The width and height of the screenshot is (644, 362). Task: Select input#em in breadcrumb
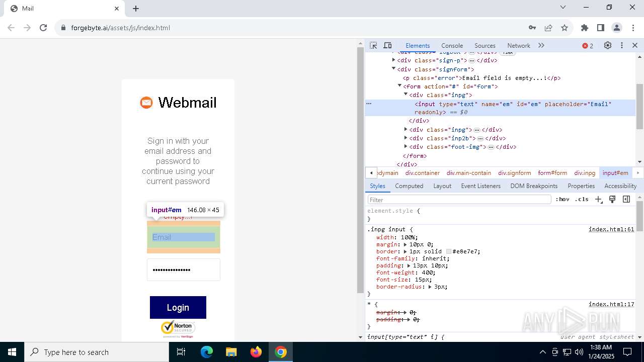coord(615,173)
